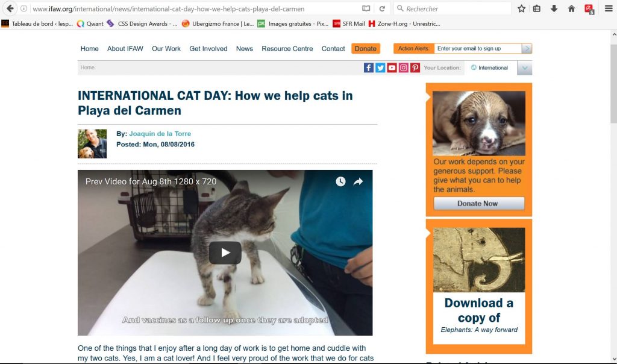Open the Firefox hamburger menu
This screenshot has height=364, width=617.
click(x=609, y=8)
